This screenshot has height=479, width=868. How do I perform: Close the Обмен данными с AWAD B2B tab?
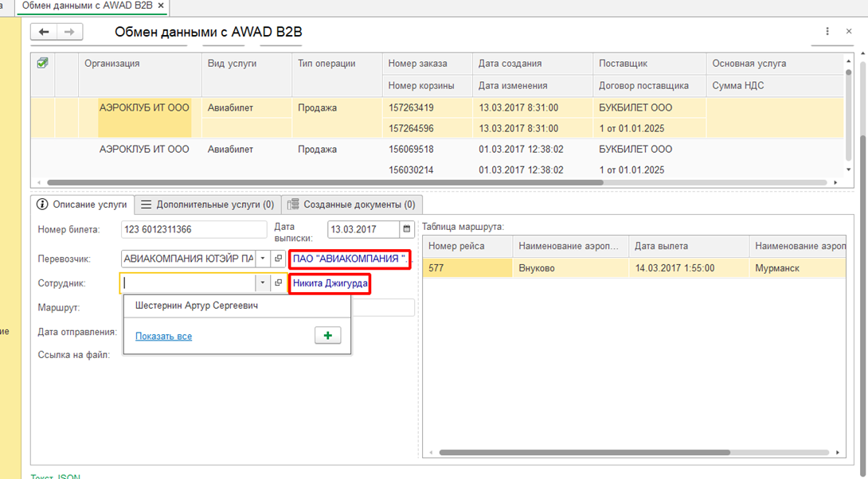pos(162,6)
